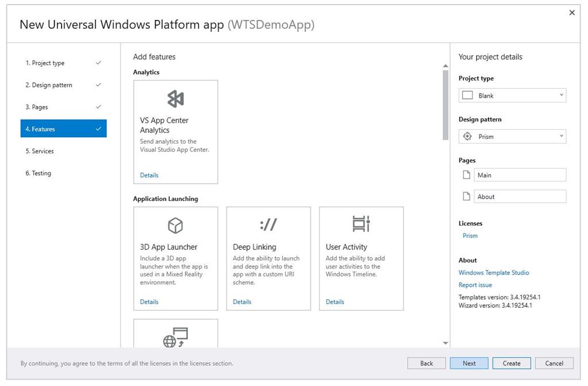Expand the feature list with scroll-down arrow
This screenshot has height=386, width=588.
pyautogui.click(x=445, y=342)
